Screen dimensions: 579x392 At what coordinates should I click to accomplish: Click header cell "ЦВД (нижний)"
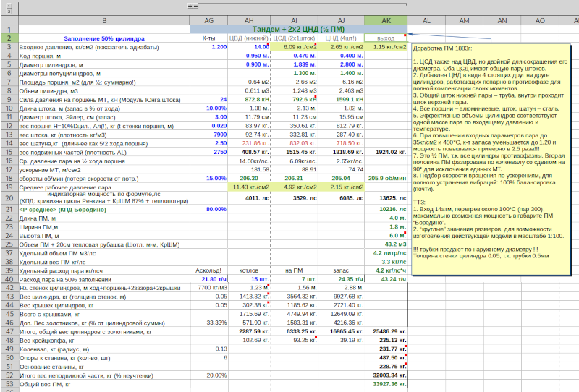pyautogui.click(x=249, y=38)
